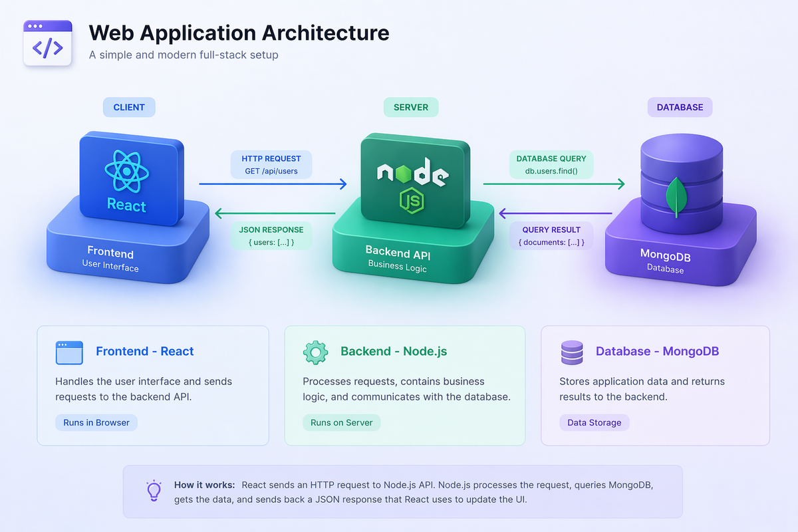Click the 'Frontend - React' card heading

[x=145, y=351]
